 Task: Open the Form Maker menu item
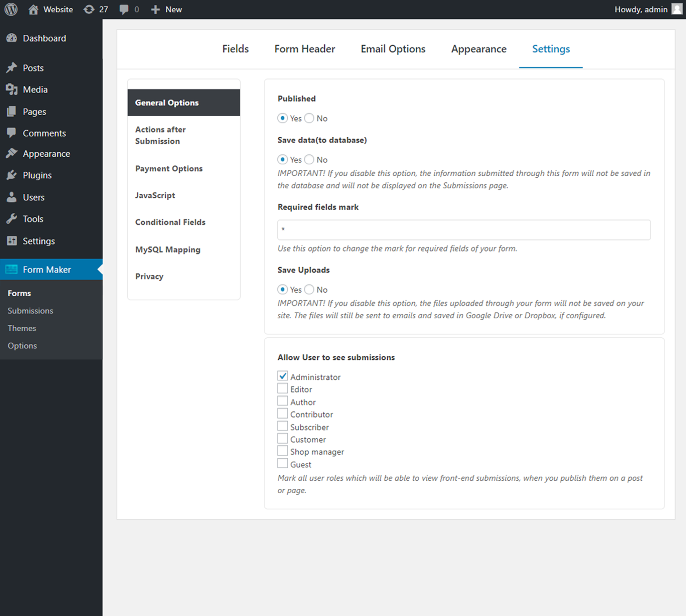51,269
